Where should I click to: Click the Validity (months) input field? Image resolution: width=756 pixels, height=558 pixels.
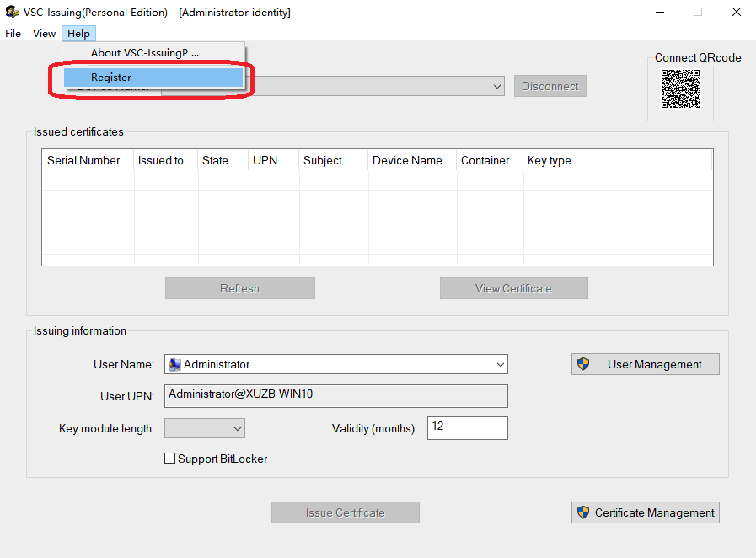coord(467,427)
